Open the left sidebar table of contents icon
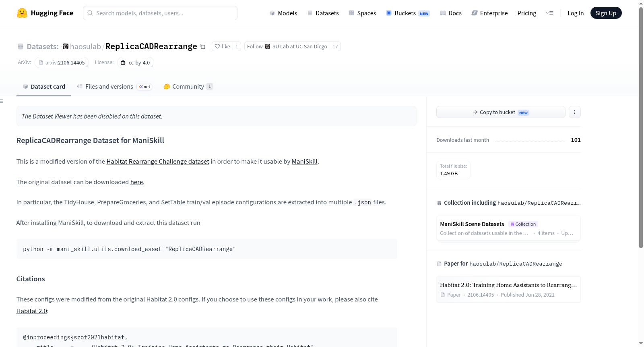Viewport: 644px width, 347px height. (2, 101)
